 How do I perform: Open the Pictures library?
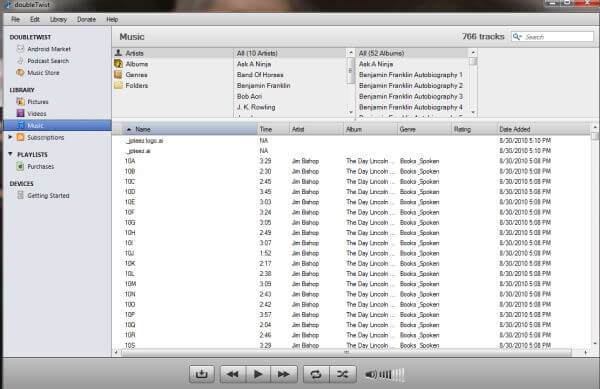(x=38, y=102)
